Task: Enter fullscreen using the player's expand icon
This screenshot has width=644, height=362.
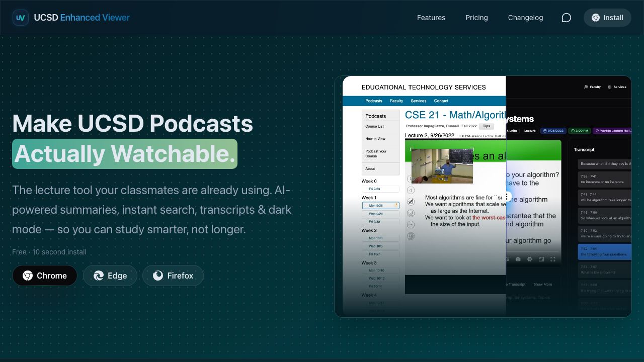Action: (553, 259)
